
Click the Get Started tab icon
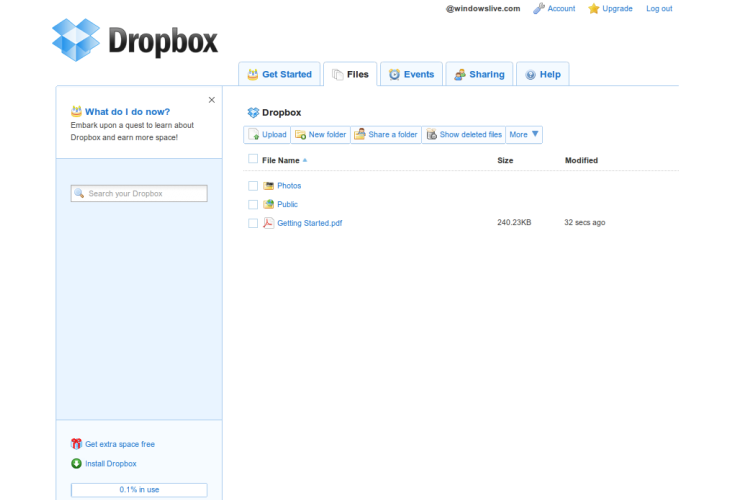click(x=253, y=74)
